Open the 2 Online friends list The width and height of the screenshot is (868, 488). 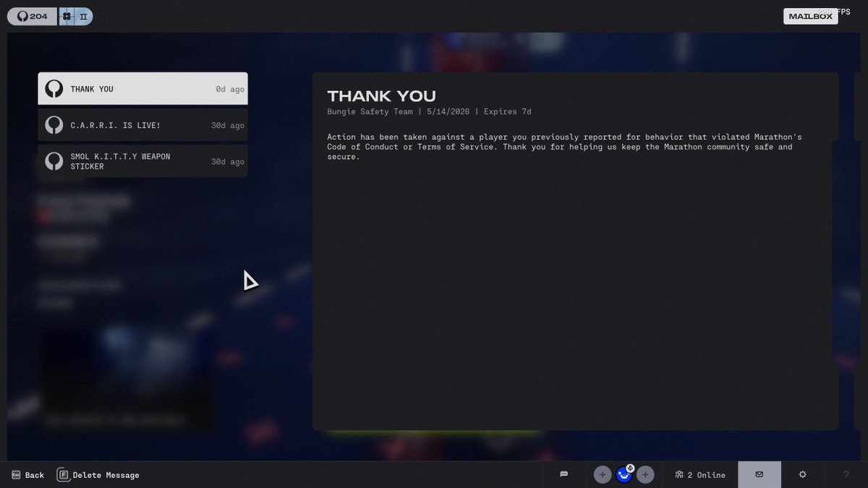(x=700, y=475)
